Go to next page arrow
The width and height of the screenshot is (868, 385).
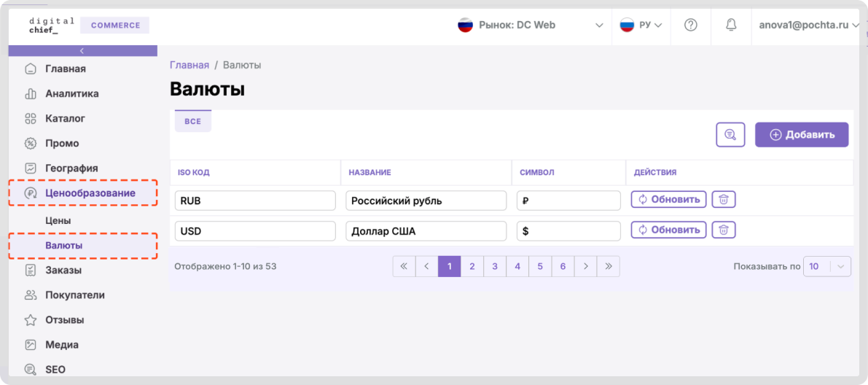586,266
